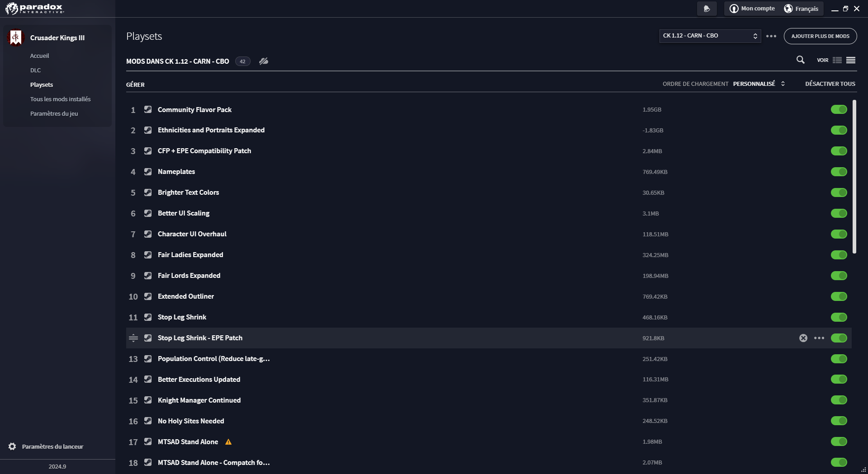Screen dimensions: 868x474
Task: Click Steam icon beside Better Executions Updated
Action: pyautogui.click(x=148, y=380)
